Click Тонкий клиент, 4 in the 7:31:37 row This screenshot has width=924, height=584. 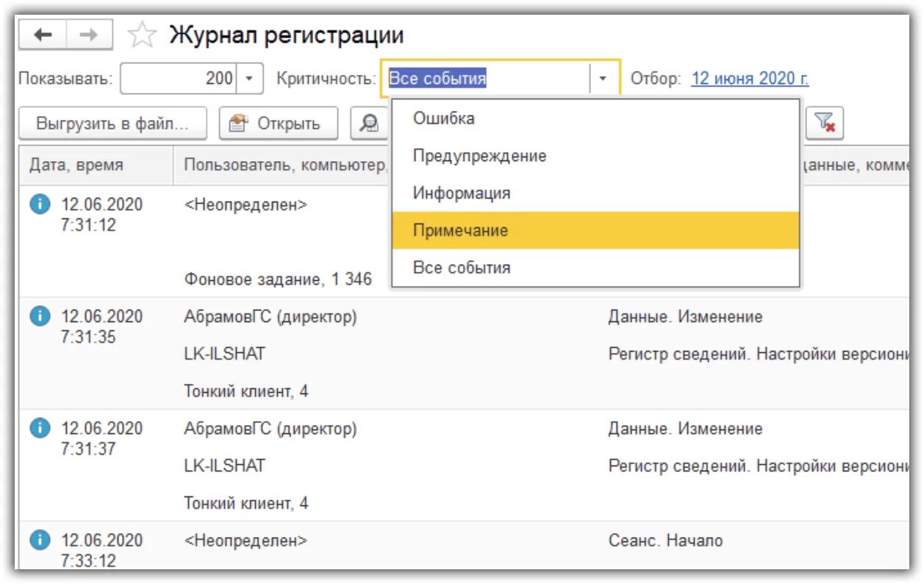pyautogui.click(x=246, y=503)
